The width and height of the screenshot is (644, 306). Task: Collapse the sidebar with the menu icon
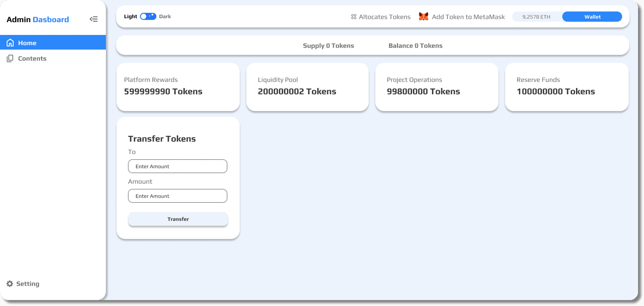[x=93, y=19]
